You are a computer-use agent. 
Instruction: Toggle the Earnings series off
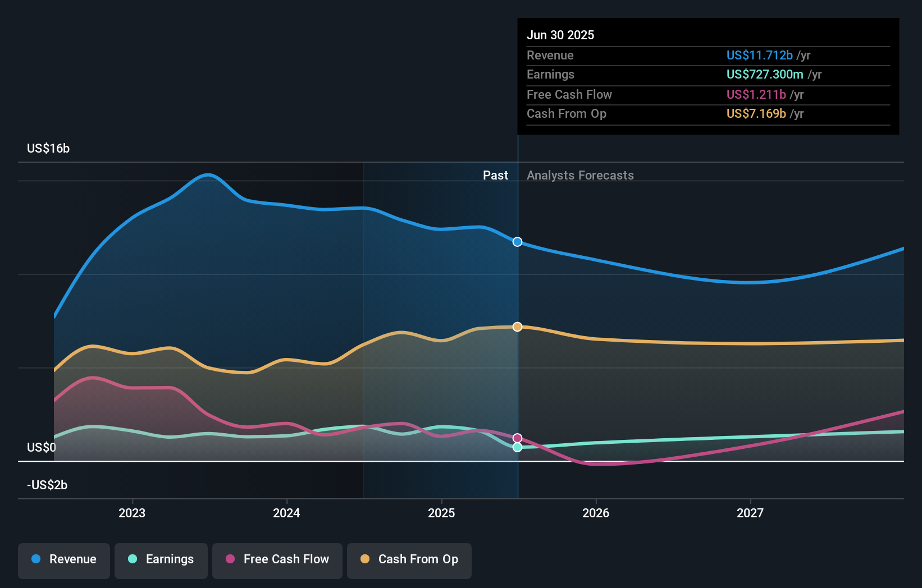pos(161,559)
